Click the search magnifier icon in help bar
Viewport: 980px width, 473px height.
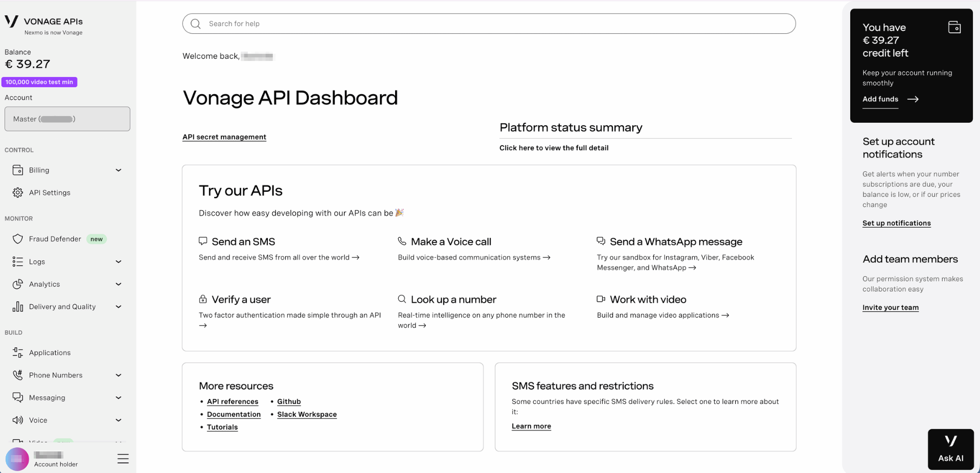click(196, 24)
